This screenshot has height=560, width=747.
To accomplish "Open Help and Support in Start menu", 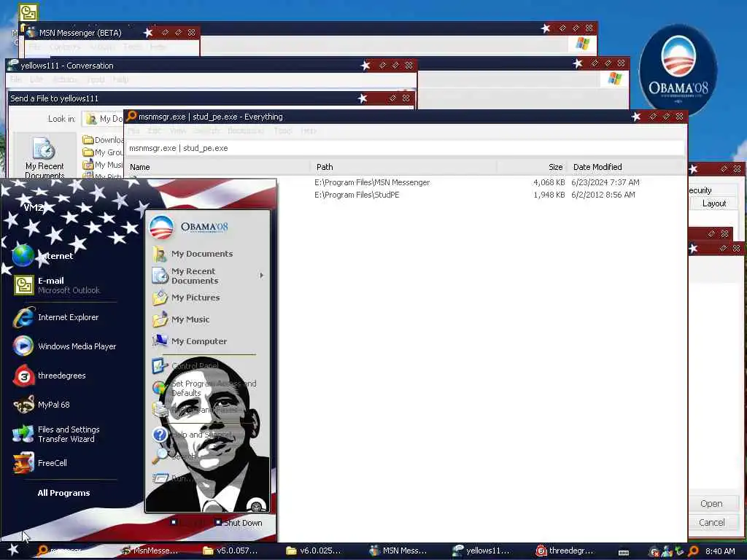I will pos(192,435).
